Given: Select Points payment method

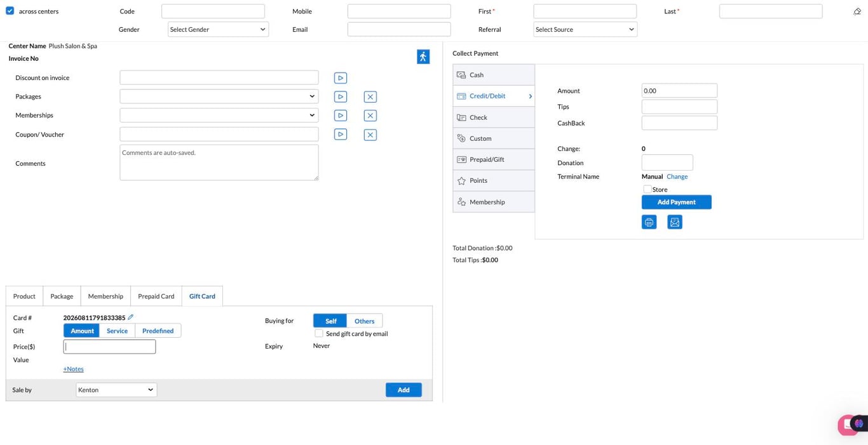Looking at the screenshot, I should [x=494, y=181].
